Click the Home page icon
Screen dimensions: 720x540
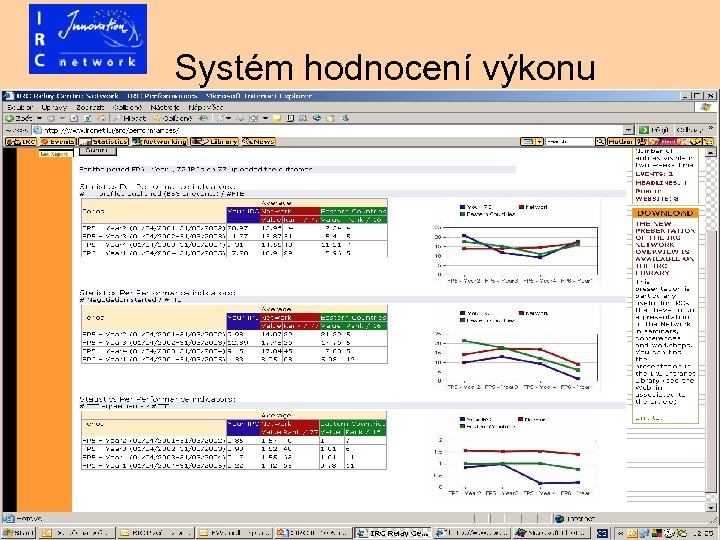(101, 118)
